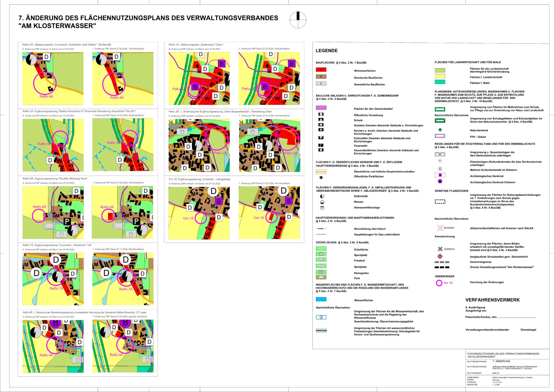Open the RaRo 7Ä 2022 status map
This screenshot has height=392, width=554.
[x=53, y=279]
